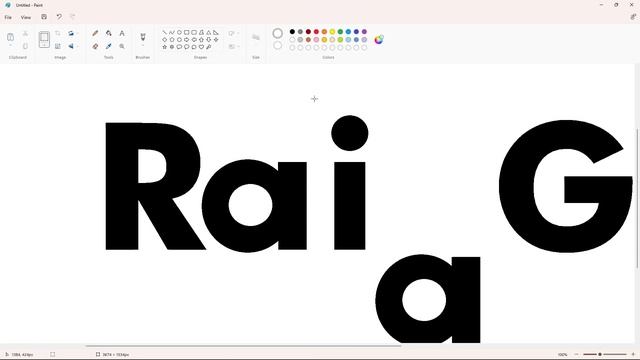Pick the Rounded rectangle shape
Image resolution: width=640 pixels, height=360 pixels.
pyautogui.click(x=194, y=32)
